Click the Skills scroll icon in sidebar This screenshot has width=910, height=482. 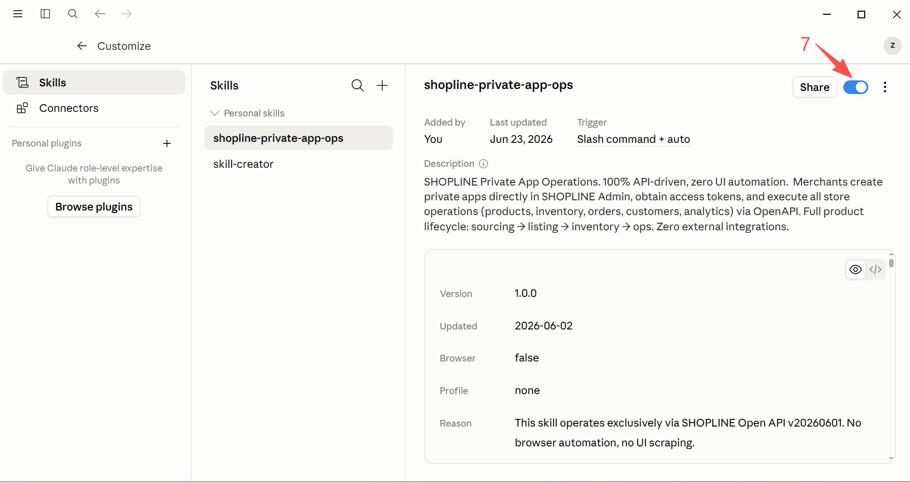[x=22, y=82]
